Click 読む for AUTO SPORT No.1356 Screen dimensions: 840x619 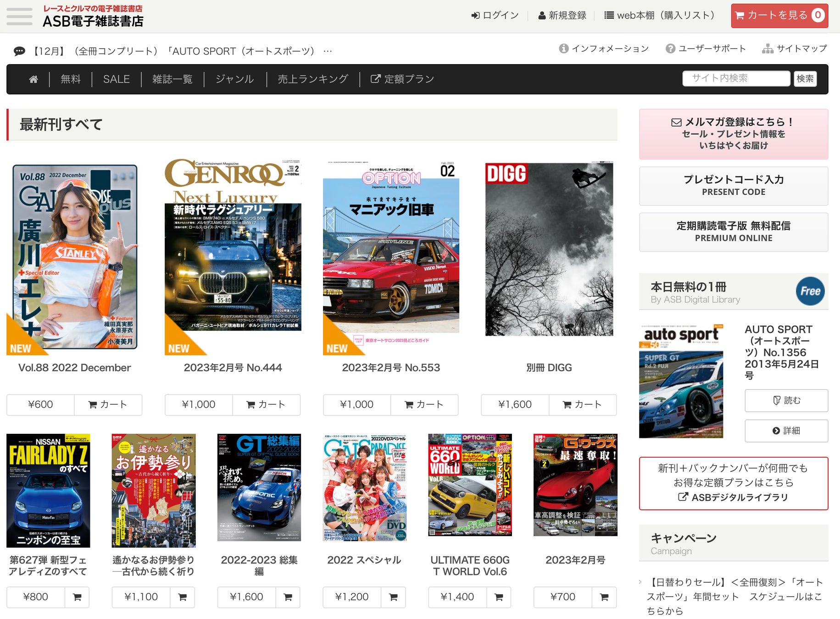pos(786,400)
